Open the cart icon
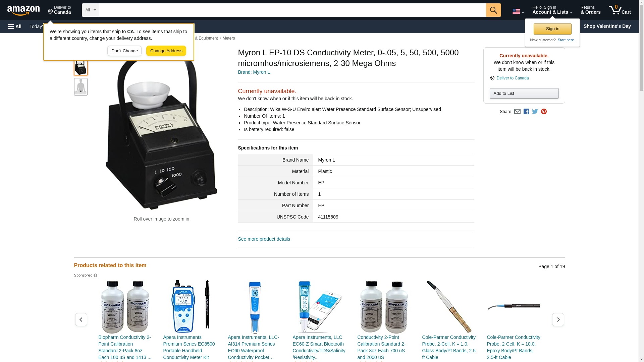 620,10
